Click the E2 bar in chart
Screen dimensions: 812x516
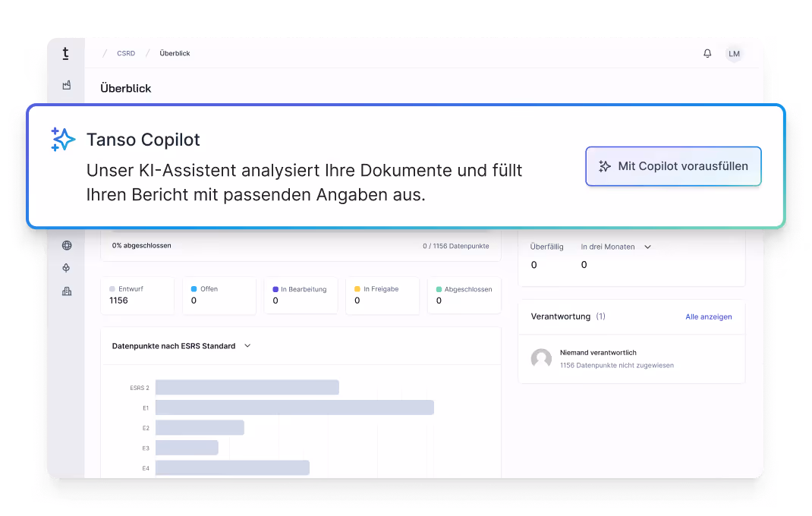click(x=200, y=428)
